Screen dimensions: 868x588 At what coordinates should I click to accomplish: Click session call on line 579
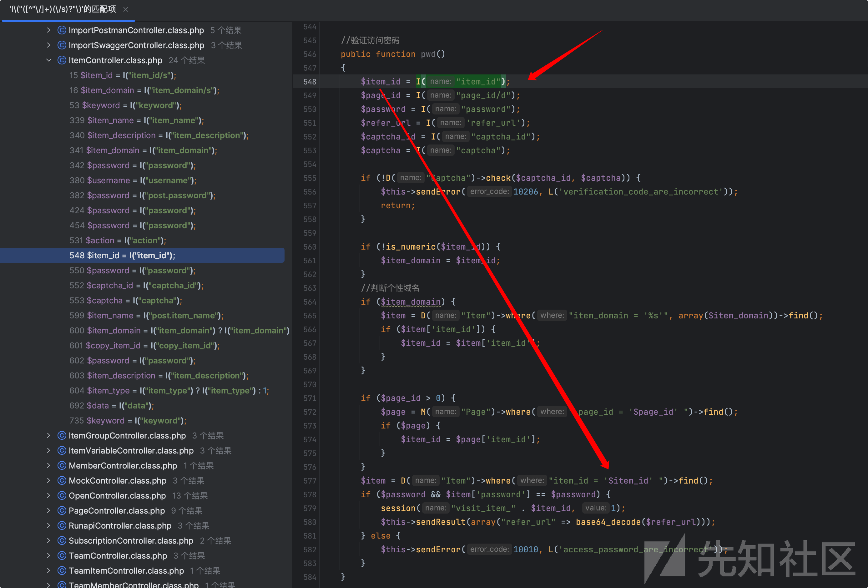point(398,508)
